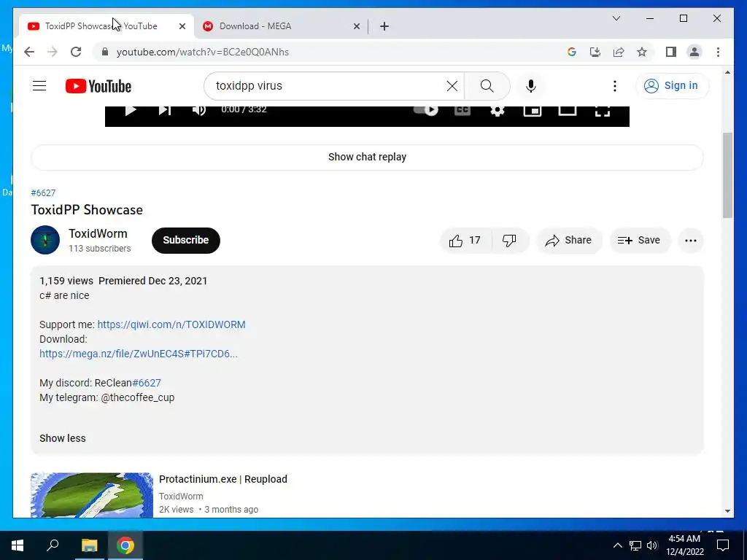Open the mega.nz download link
Viewport: 747px width, 560px height.
138,354
